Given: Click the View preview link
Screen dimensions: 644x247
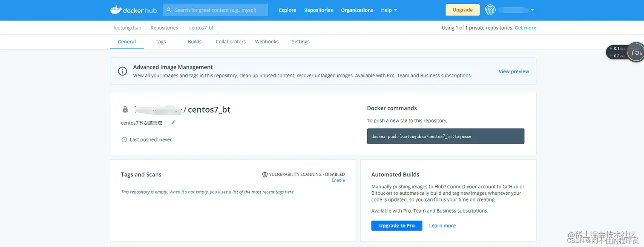Looking at the screenshot, I should [514, 71].
